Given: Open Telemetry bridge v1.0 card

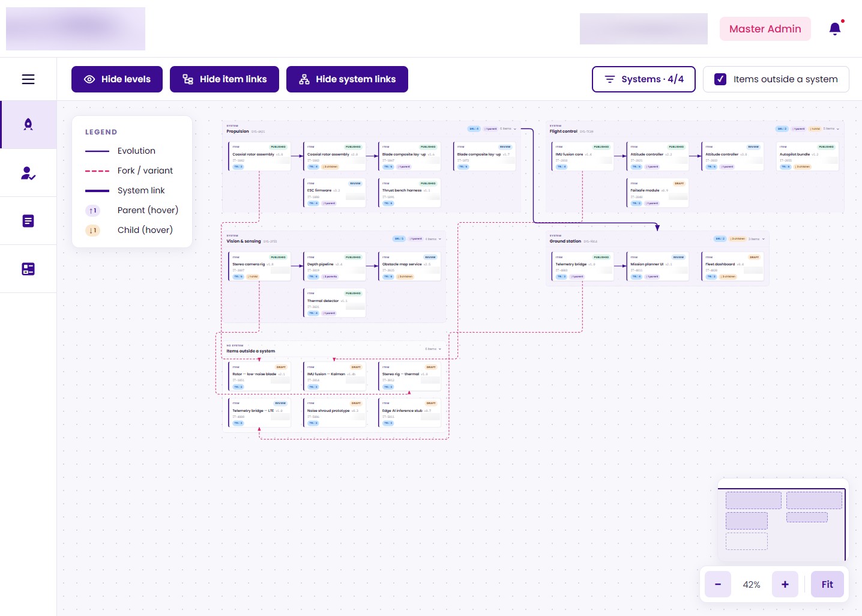Looking at the screenshot, I should tap(583, 267).
